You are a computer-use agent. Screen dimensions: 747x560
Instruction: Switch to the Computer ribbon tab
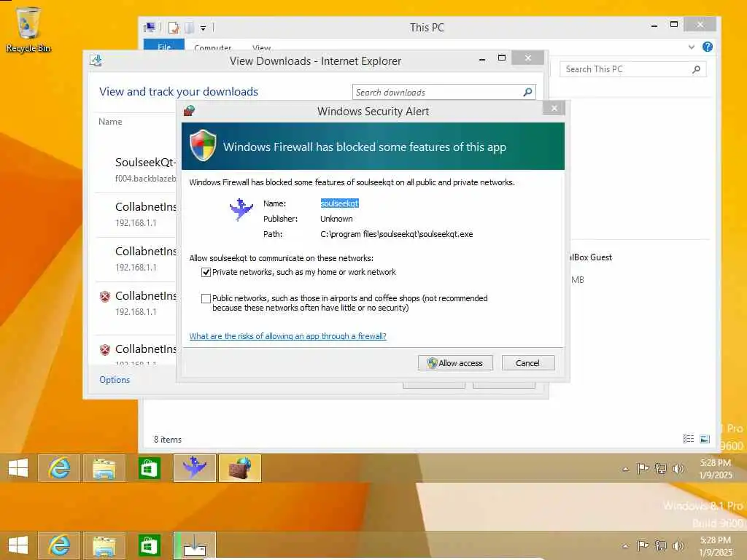212,47
